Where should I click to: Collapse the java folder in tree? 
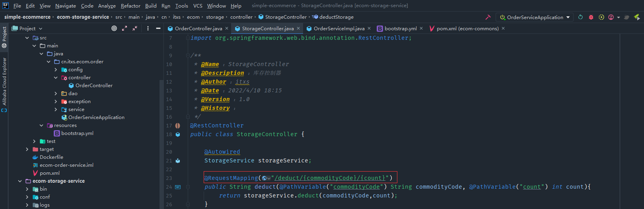point(41,54)
